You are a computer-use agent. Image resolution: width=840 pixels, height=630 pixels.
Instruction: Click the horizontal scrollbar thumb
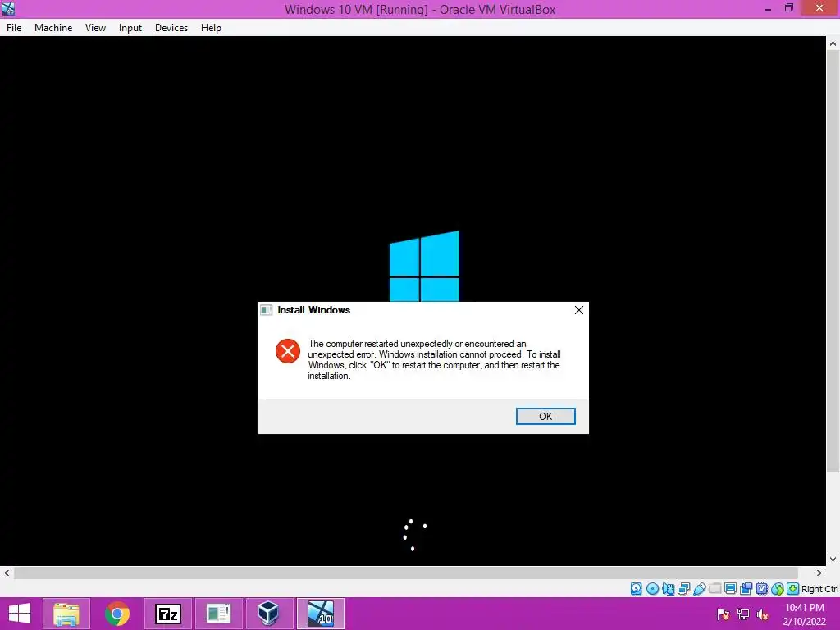tap(406, 573)
